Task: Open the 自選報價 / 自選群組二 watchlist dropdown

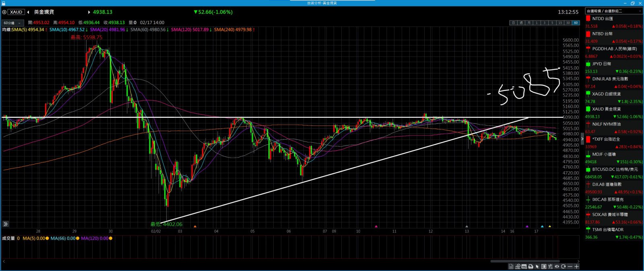Action: point(614,11)
